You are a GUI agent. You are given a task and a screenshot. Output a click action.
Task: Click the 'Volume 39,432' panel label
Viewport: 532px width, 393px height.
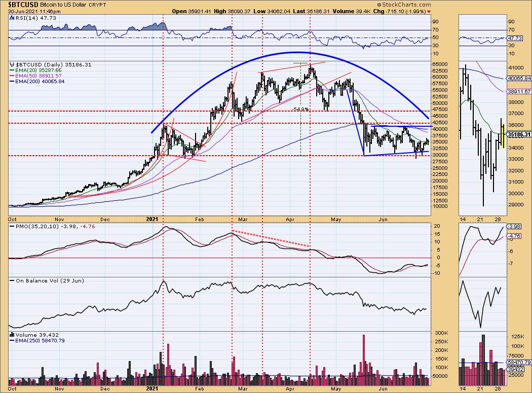tap(37, 335)
